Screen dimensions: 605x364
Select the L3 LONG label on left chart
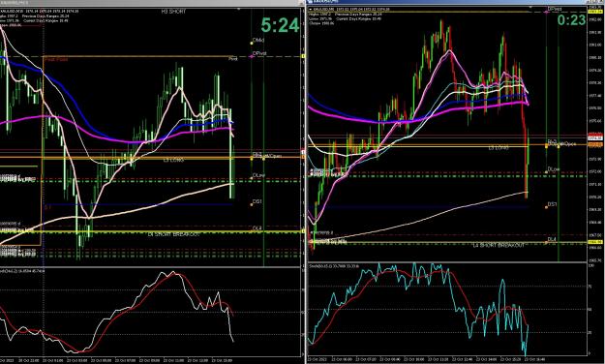coord(173,160)
